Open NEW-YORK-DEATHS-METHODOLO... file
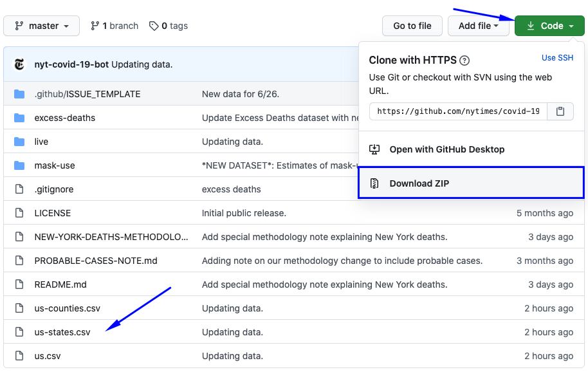588x372 pixels. coord(111,237)
